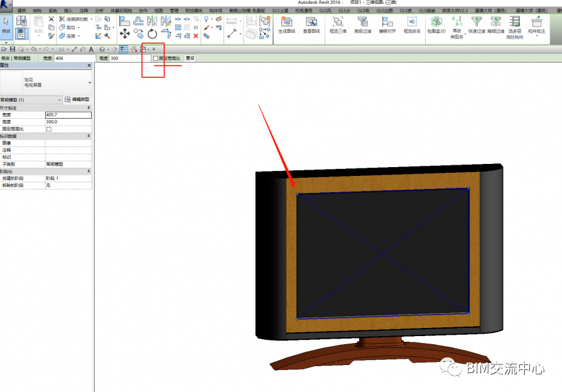Close the 属性 properties panel
The width and height of the screenshot is (562, 392).
coord(89,65)
